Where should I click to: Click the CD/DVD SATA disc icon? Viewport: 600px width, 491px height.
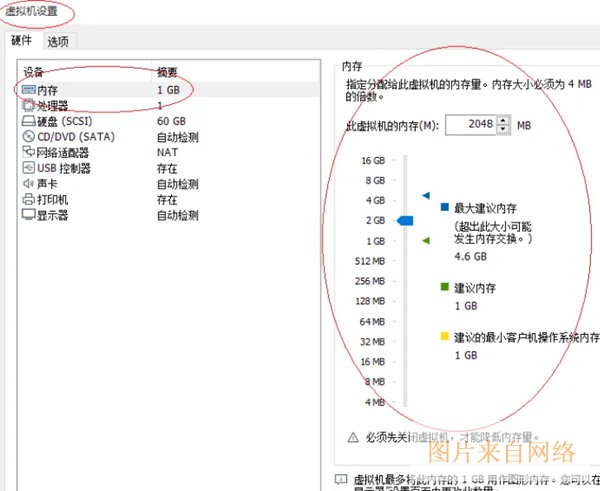29,137
